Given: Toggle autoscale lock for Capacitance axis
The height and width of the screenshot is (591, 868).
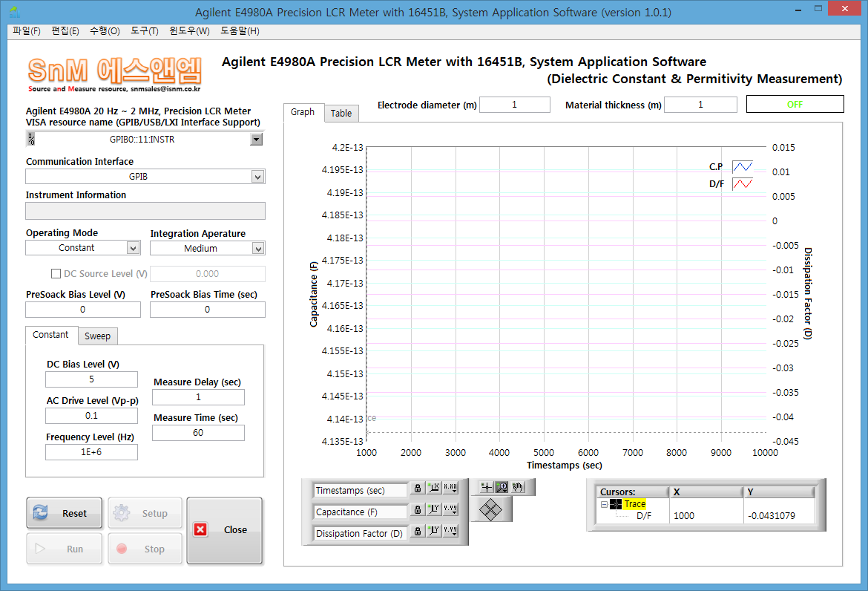Looking at the screenshot, I should [418, 509].
